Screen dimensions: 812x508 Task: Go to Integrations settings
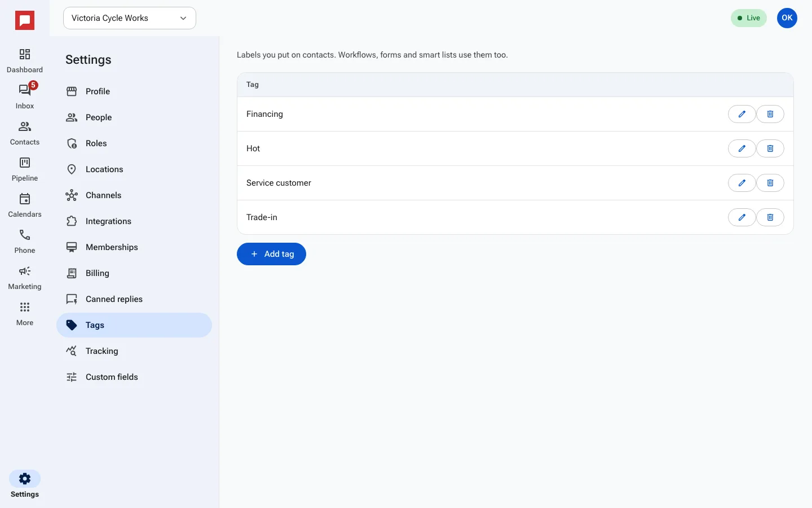pyautogui.click(x=134, y=221)
